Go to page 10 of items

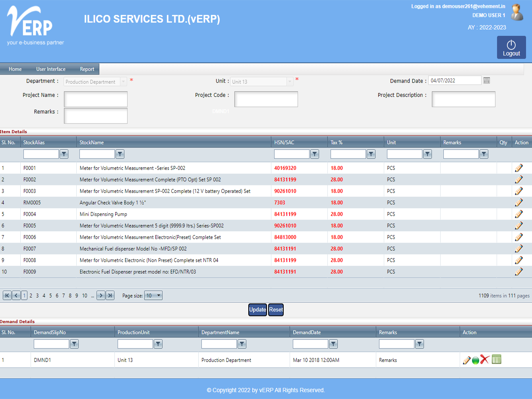tap(85, 295)
